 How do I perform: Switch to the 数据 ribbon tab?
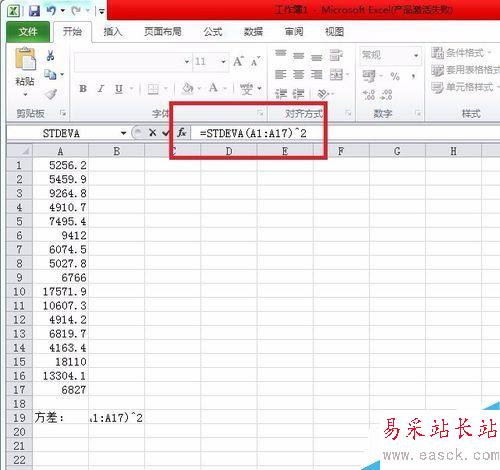253,32
